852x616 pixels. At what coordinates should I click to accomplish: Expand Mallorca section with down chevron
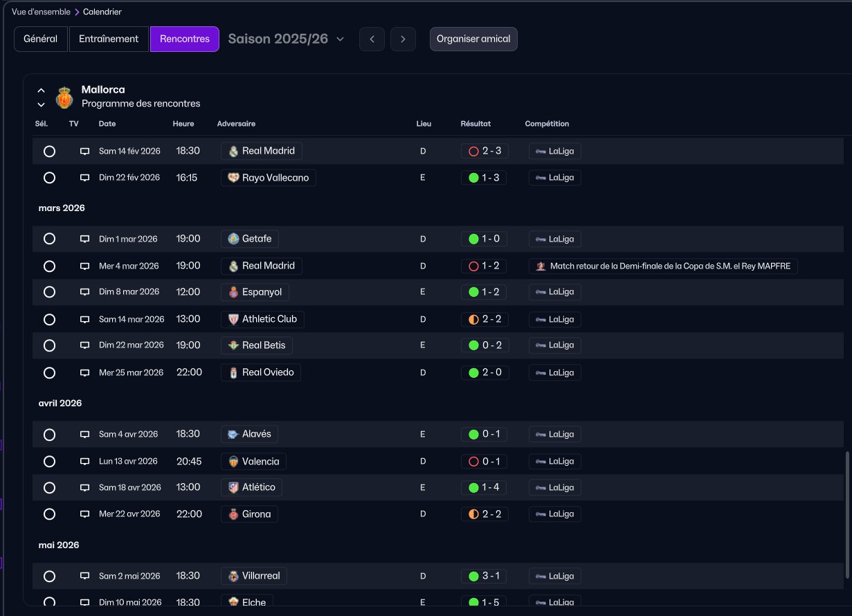point(42,105)
